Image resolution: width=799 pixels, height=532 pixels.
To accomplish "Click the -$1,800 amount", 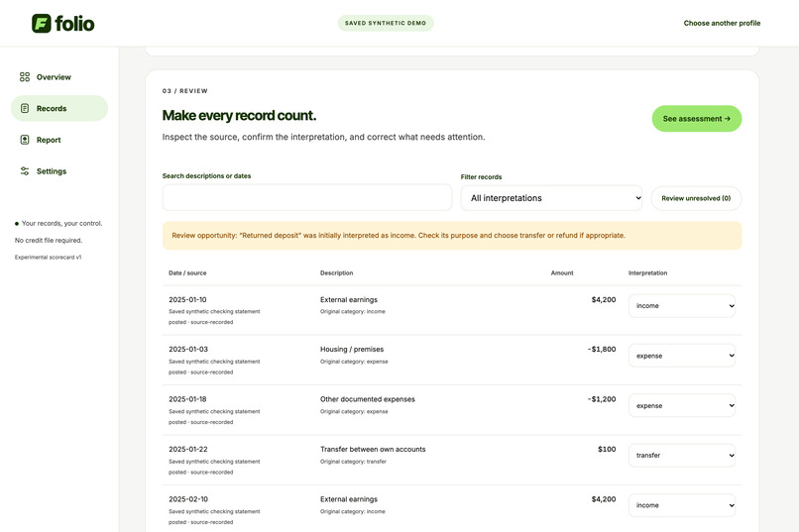I will (x=602, y=350).
